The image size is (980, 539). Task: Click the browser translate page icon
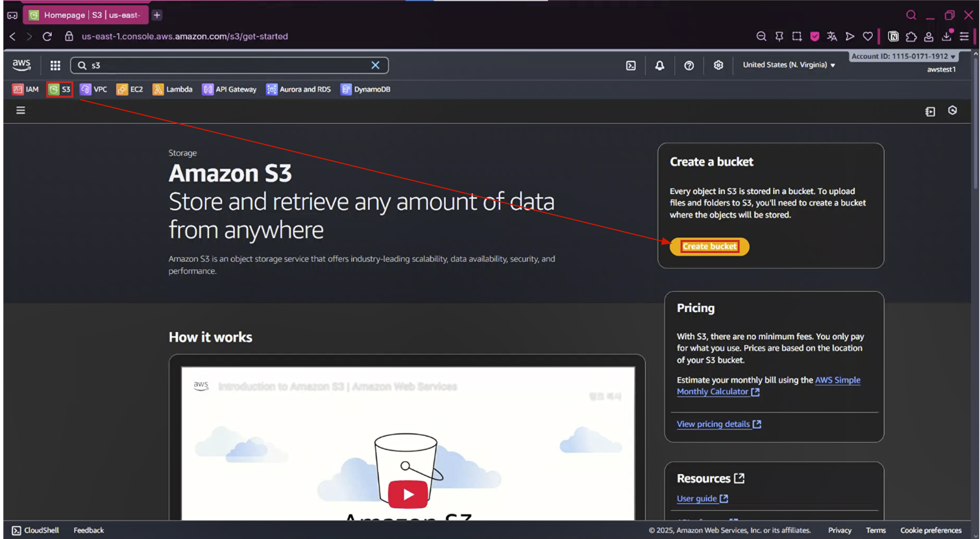tap(832, 36)
